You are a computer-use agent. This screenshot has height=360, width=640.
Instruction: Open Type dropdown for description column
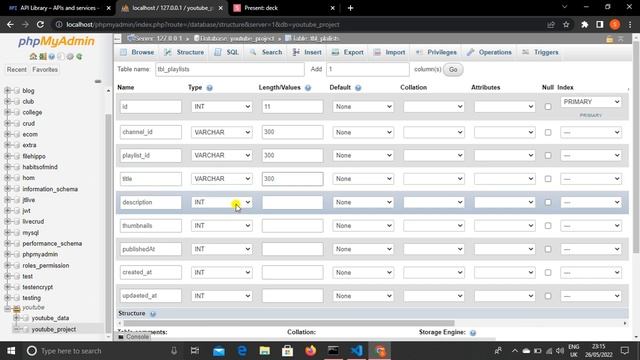[x=222, y=202]
